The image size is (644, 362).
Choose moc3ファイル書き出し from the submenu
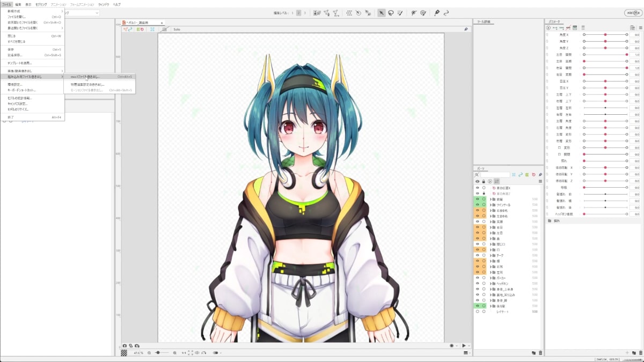tap(100, 77)
